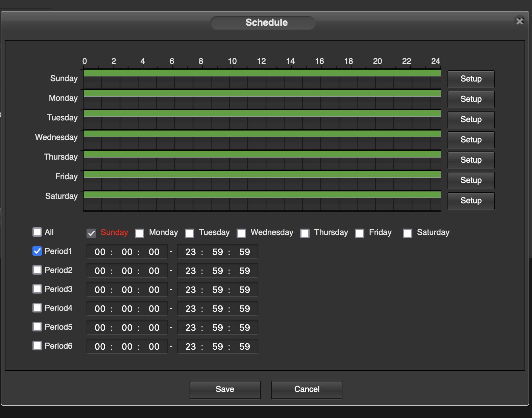This screenshot has width=532, height=418.
Task: Click the Period6 start time field
Action: [x=127, y=347]
